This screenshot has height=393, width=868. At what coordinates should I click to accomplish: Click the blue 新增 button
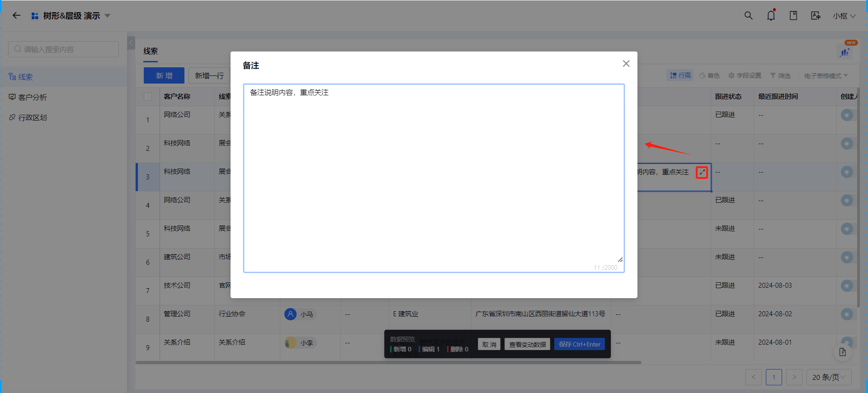(x=164, y=75)
